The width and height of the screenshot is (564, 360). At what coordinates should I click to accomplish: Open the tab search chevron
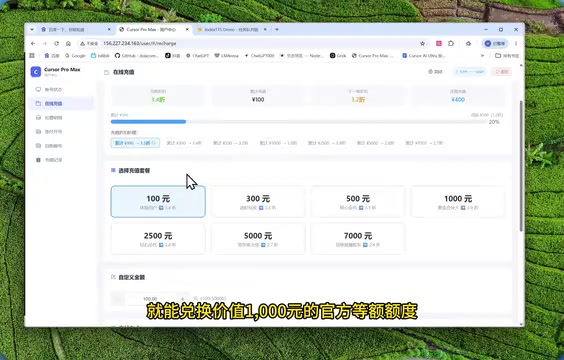[32, 29]
